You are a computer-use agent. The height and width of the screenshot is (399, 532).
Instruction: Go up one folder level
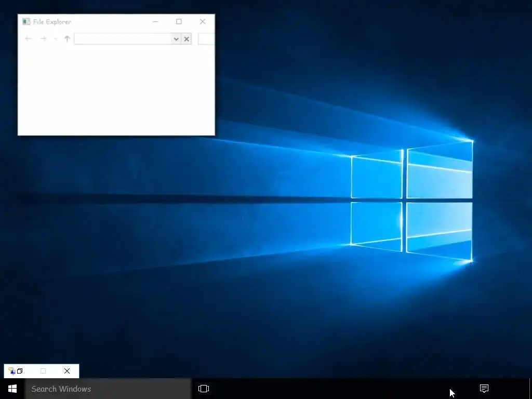coord(67,38)
